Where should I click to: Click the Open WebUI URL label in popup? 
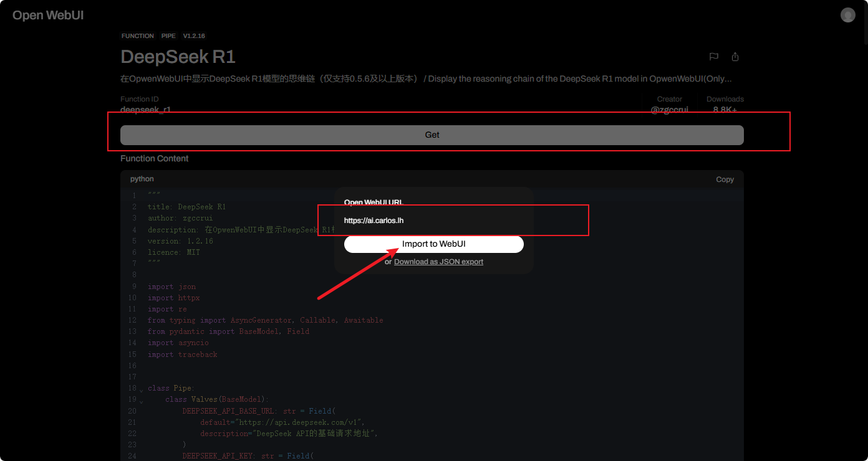(x=374, y=202)
